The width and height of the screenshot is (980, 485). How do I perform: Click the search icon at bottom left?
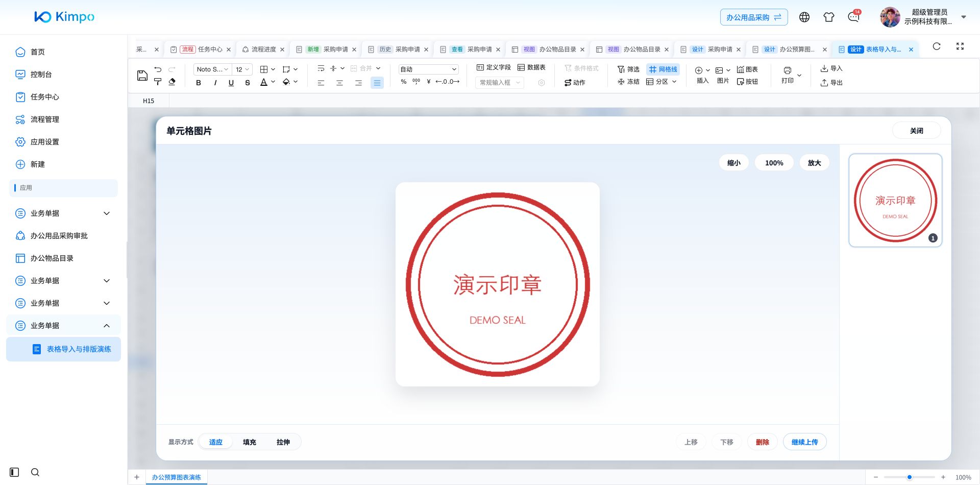[35, 472]
